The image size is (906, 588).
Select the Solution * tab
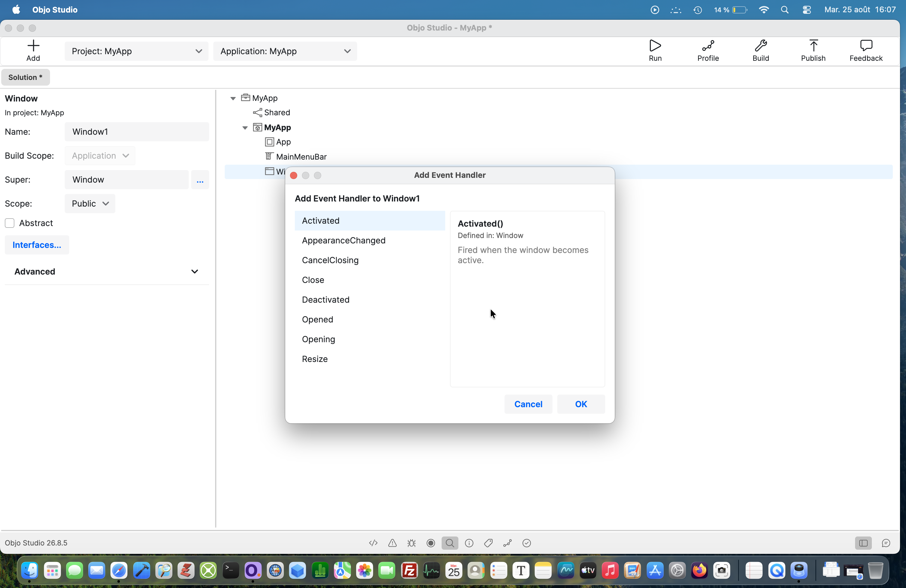point(25,77)
